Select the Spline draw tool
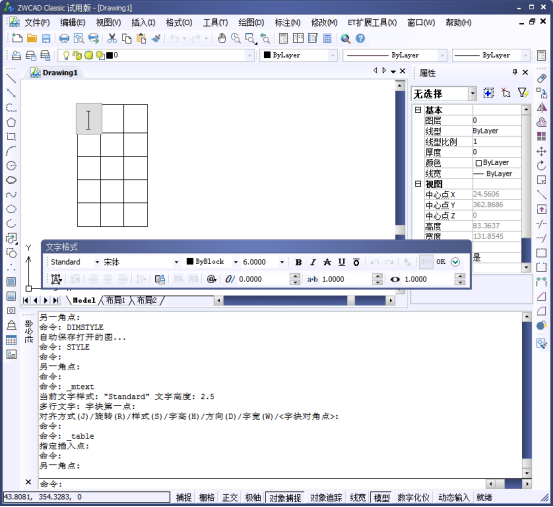 (x=11, y=194)
